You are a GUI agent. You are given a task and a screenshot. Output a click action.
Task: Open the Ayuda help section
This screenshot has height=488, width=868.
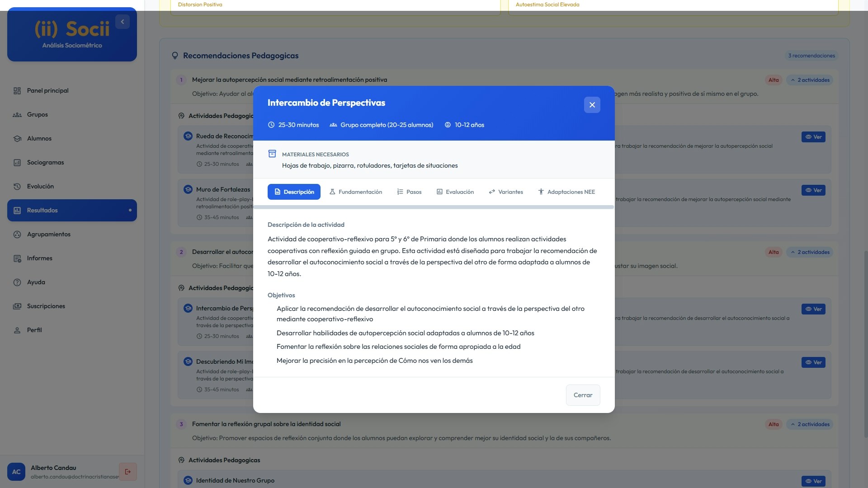35,282
